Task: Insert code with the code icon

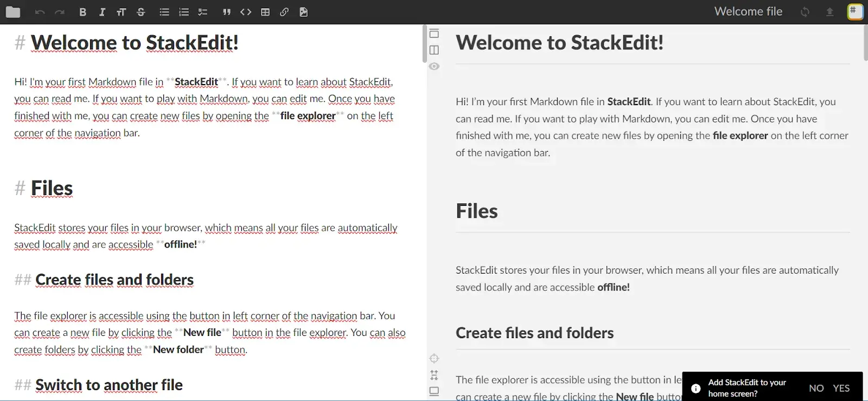Action: pyautogui.click(x=246, y=12)
